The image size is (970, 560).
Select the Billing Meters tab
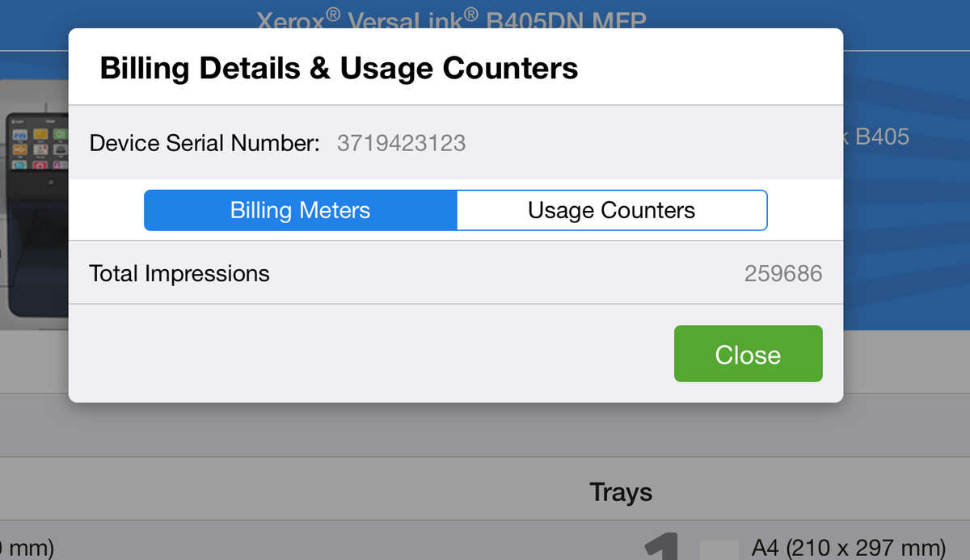point(300,211)
